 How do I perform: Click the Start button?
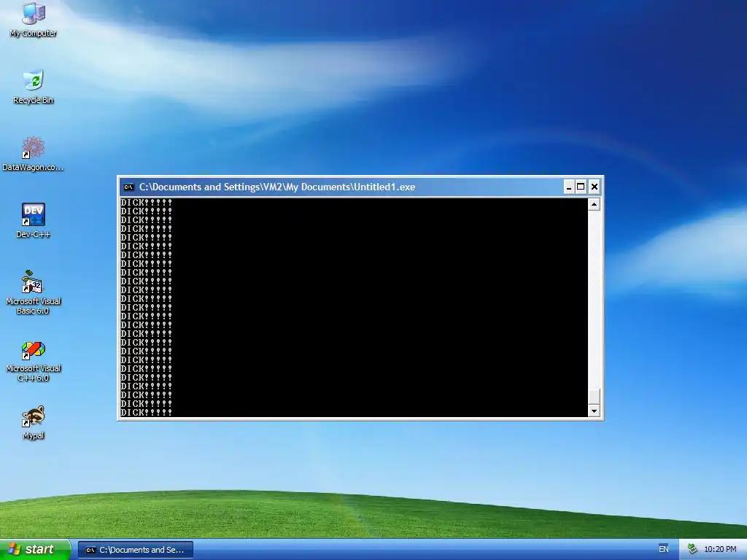(x=35, y=549)
